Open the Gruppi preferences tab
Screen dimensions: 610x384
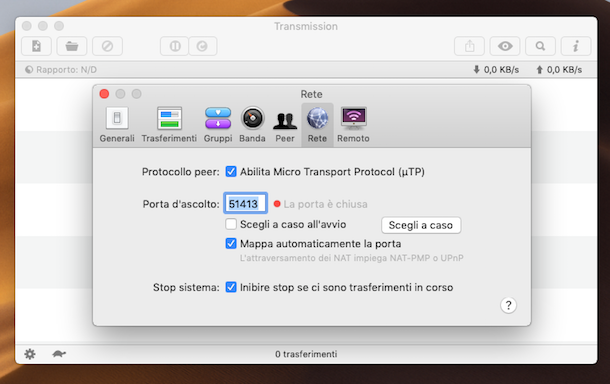click(218, 125)
